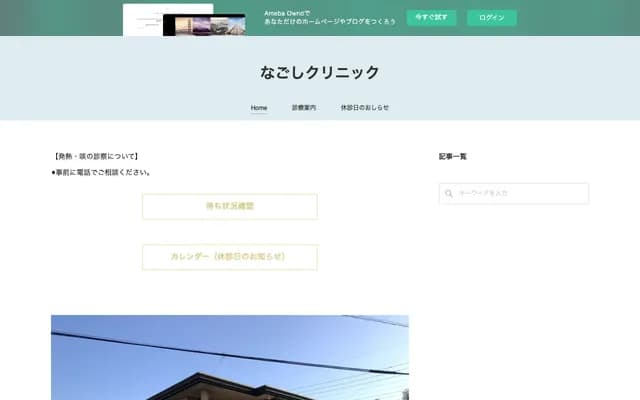
Task: Open the 診療案内 navigation tab
Action: pyautogui.click(x=304, y=108)
